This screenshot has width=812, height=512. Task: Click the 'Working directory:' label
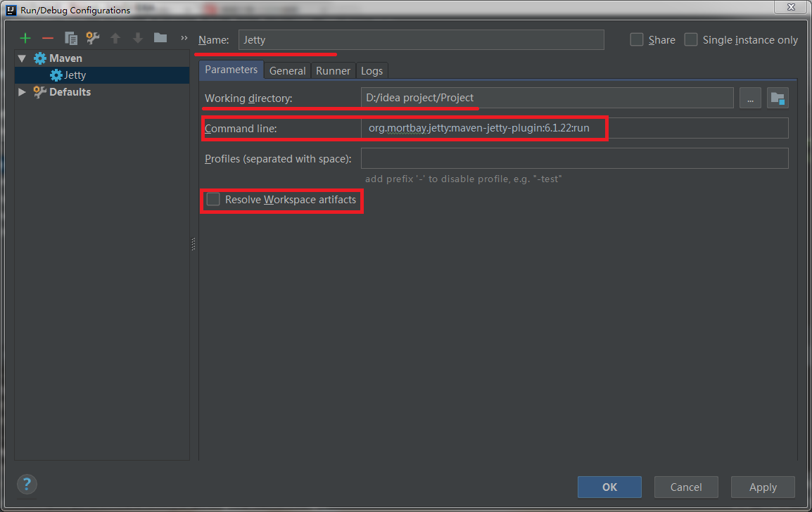click(248, 98)
